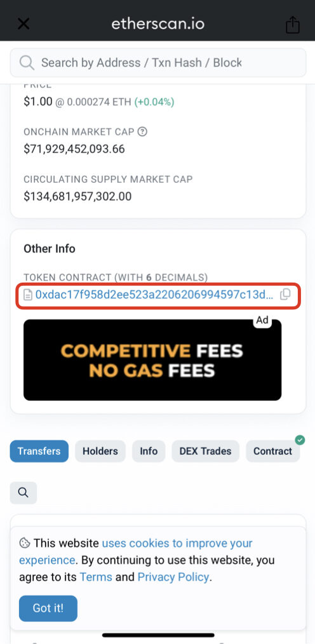
Task: Select the Transfers tab
Action: 39,451
